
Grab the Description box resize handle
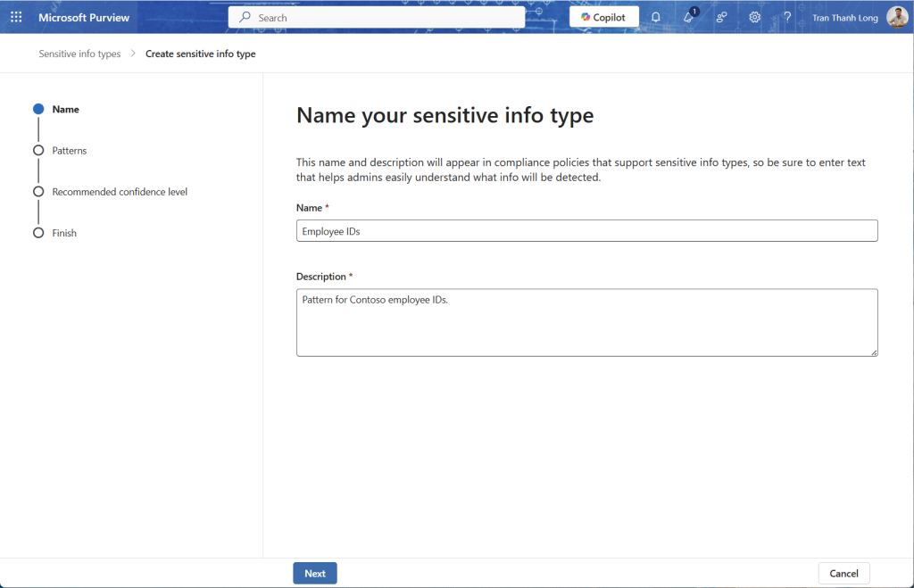coord(874,352)
